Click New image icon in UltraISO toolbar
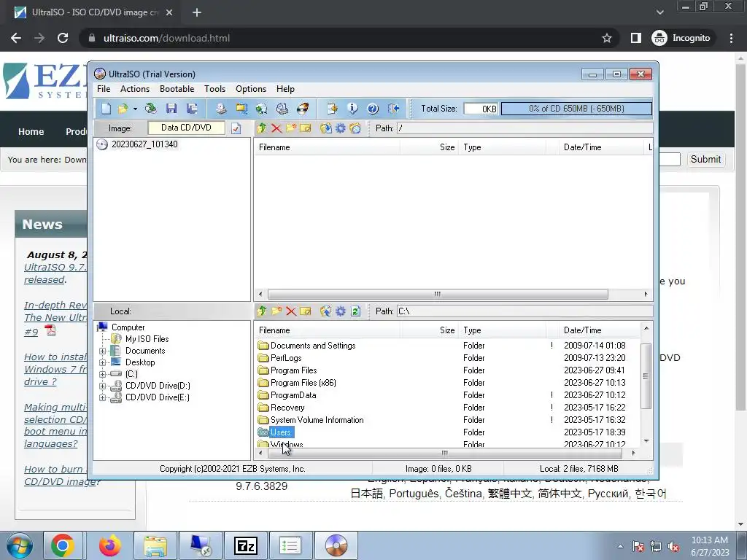Viewport: 747px width, 560px height. (106, 109)
